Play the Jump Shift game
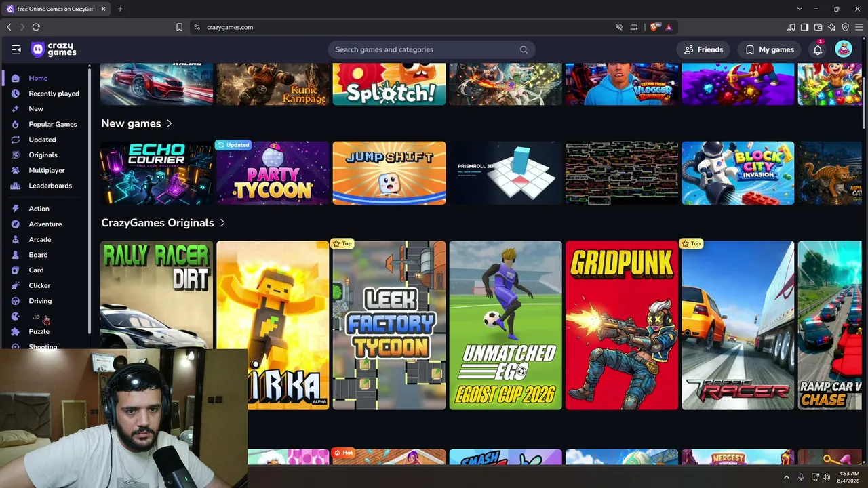This screenshot has width=868, height=488. pyautogui.click(x=389, y=173)
